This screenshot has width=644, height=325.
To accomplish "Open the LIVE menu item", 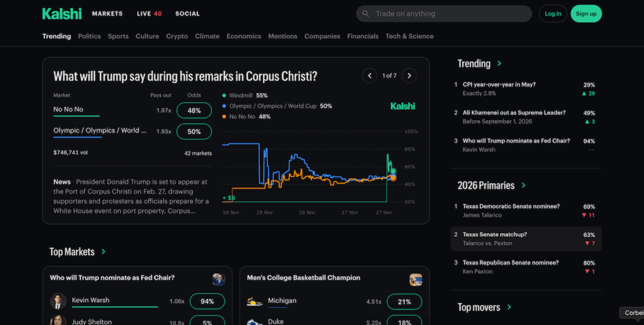I will (149, 14).
